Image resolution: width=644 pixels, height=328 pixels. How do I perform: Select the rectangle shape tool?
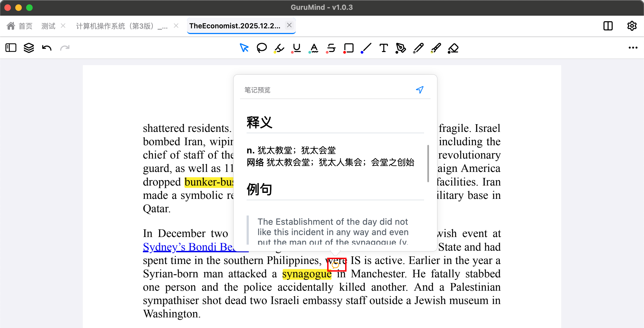point(349,48)
